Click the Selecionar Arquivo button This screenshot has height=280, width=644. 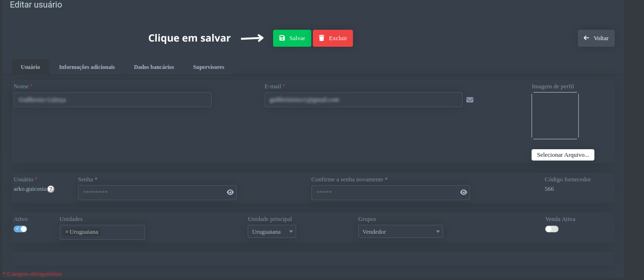[563, 155]
